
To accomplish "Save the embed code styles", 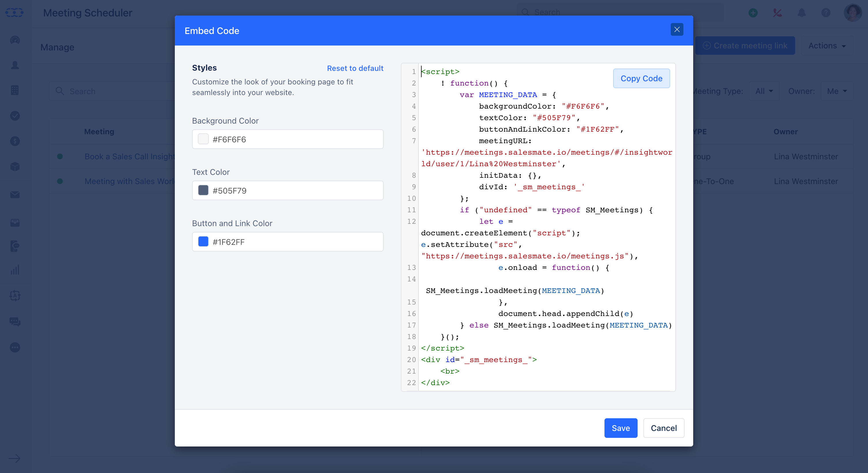I will pyautogui.click(x=621, y=428).
